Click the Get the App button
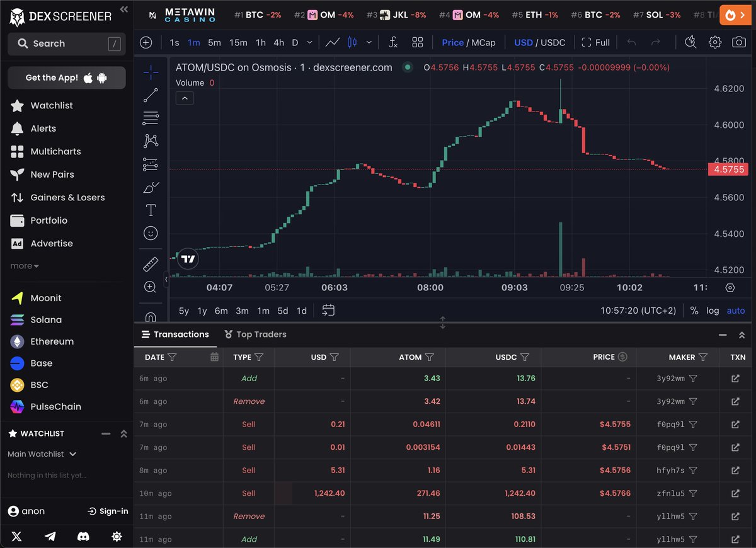Viewport: 756px width, 548px height. (x=67, y=77)
